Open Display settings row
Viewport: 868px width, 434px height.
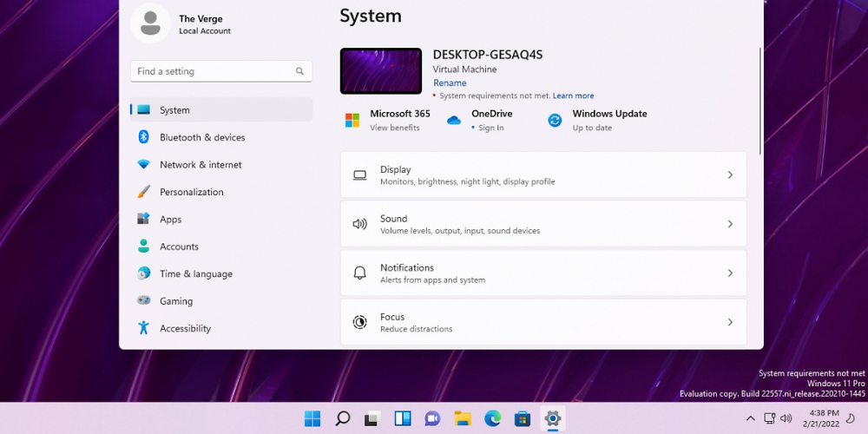tap(543, 175)
